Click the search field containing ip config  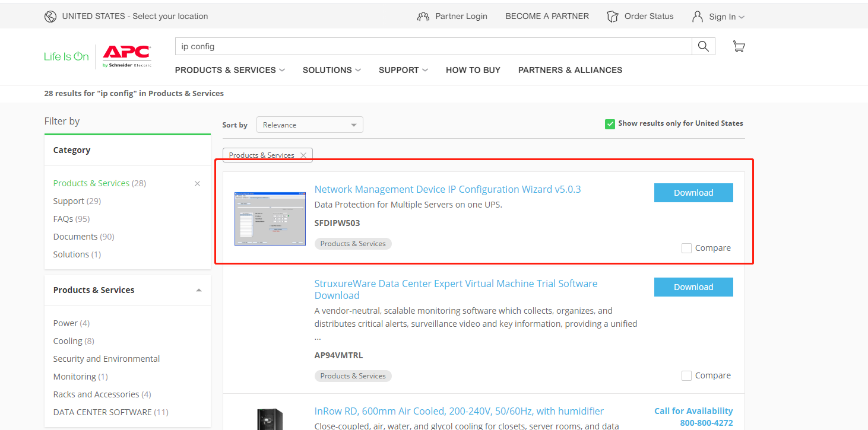point(433,46)
